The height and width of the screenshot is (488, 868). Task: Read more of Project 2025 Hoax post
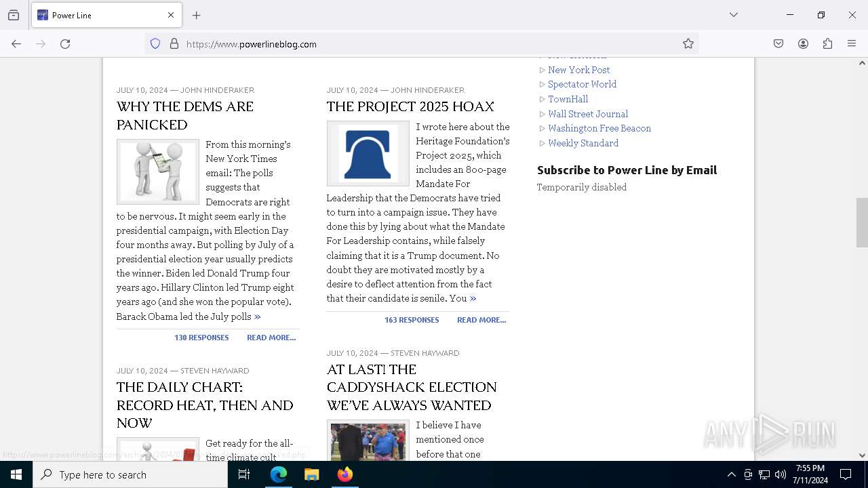tap(481, 320)
